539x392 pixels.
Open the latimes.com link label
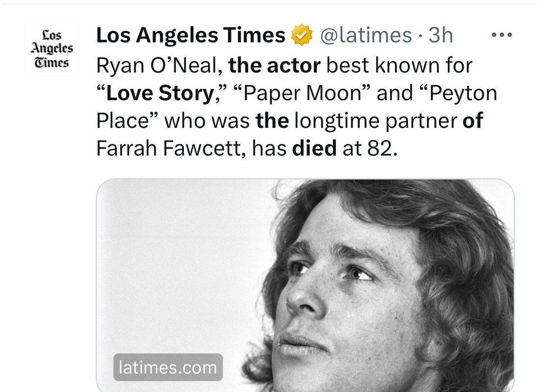pyautogui.click(x=168, y=367)
